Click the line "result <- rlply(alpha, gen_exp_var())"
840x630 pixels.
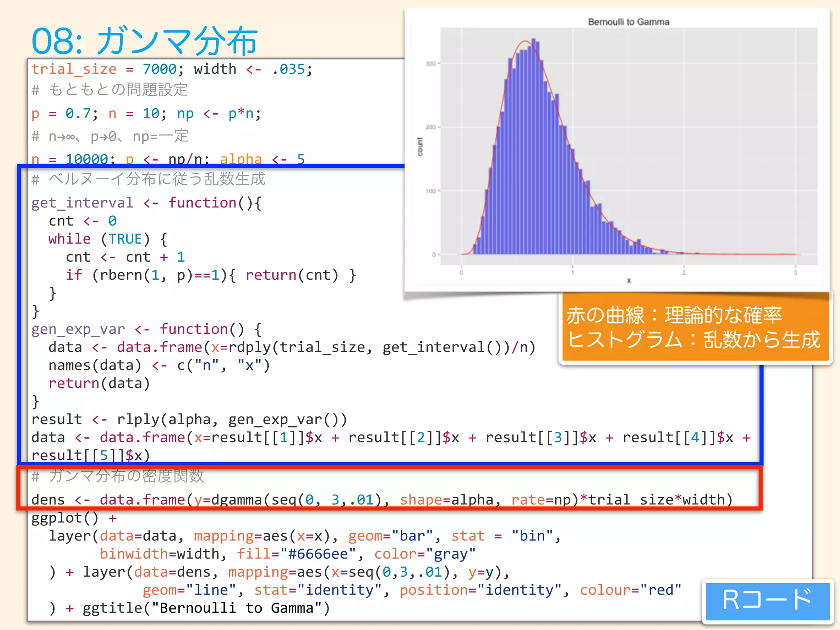pos(189,419)
